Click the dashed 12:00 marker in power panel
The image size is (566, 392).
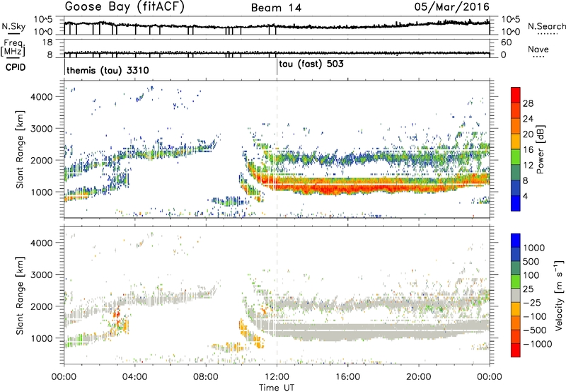(277, 149)
